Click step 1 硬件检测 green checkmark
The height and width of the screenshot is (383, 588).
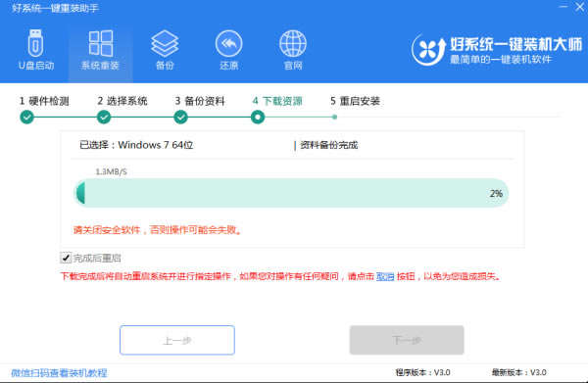(26, 118)
